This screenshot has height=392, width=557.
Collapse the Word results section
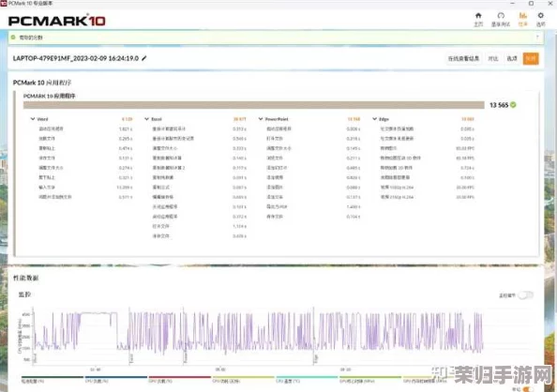33,119
